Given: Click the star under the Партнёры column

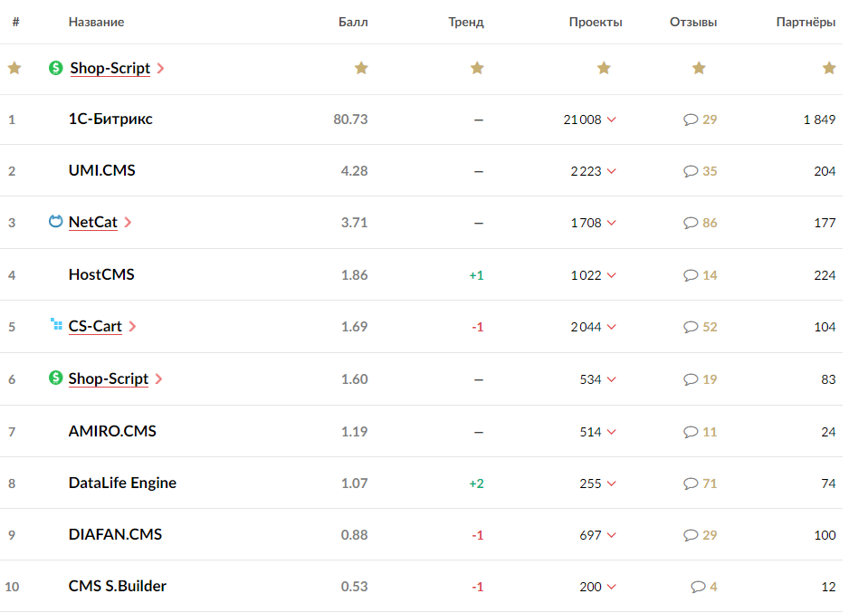Looking at the screenshot, I should click(x=829, y=68).
